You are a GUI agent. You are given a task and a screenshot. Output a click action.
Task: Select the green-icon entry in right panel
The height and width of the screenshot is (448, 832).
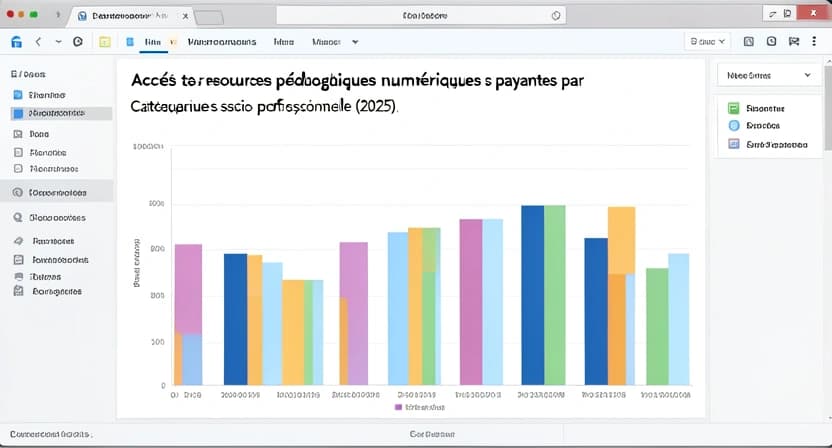click(x=756, y=108)
